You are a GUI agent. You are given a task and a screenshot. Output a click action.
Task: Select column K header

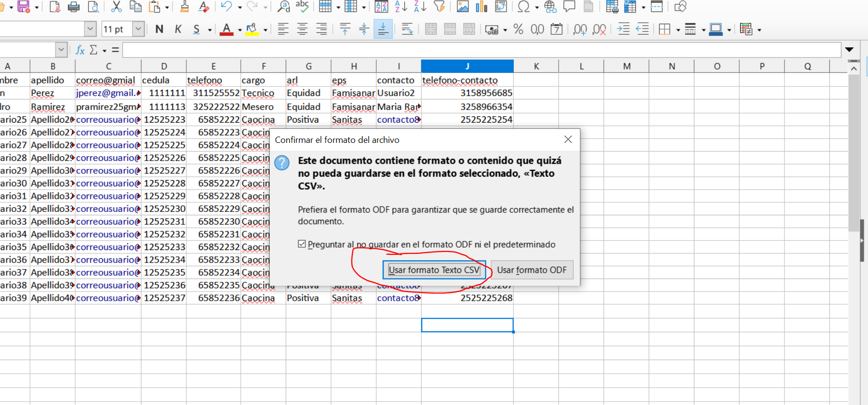click(x=536, y=66)
